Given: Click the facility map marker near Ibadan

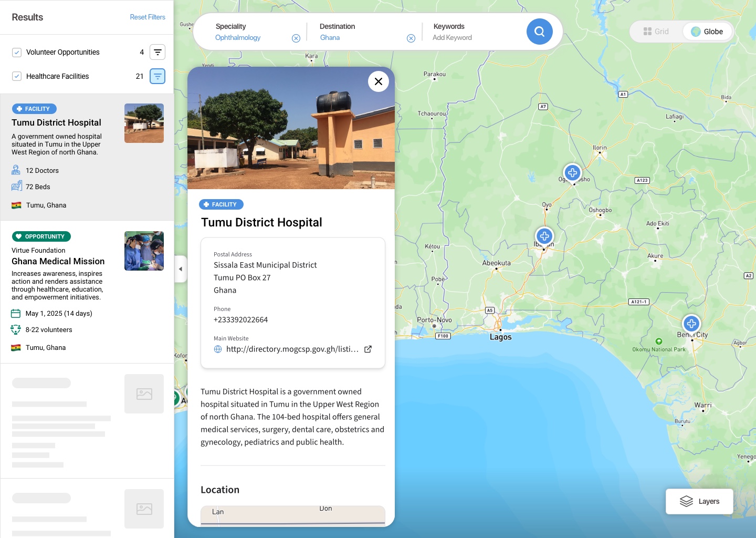Looking at the screenshot, I should (544, 236).
